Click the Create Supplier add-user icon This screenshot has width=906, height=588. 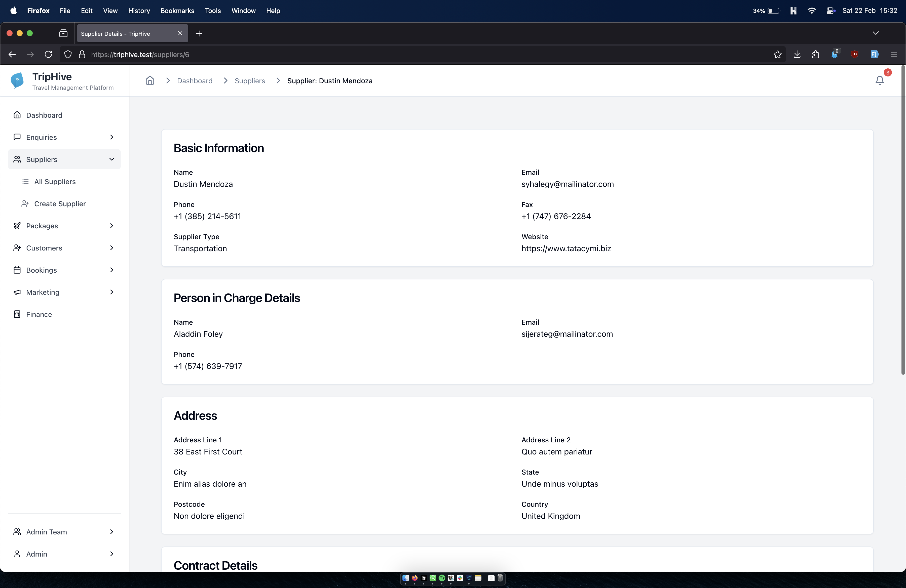(25, 203)
